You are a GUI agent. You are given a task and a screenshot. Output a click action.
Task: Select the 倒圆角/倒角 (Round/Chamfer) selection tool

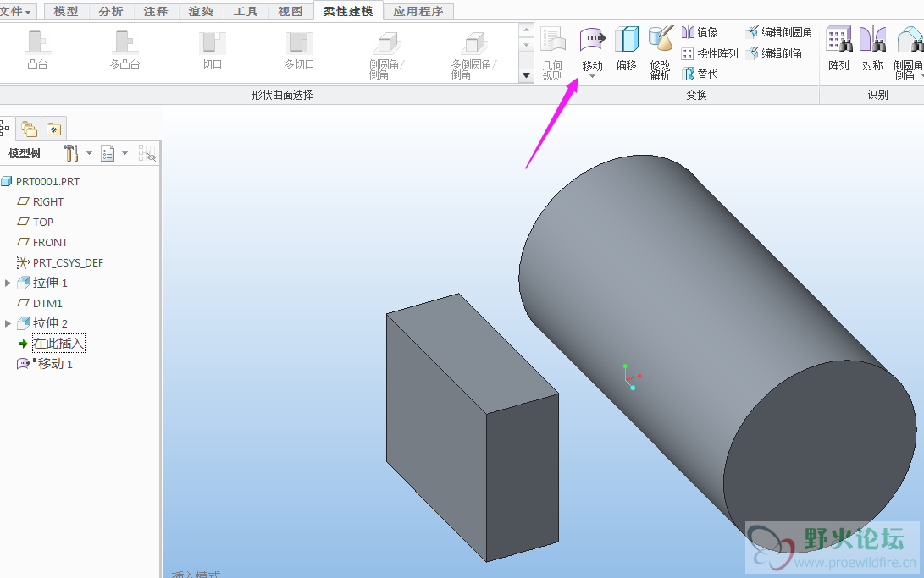pyautogui.click(x=386, y=55)
